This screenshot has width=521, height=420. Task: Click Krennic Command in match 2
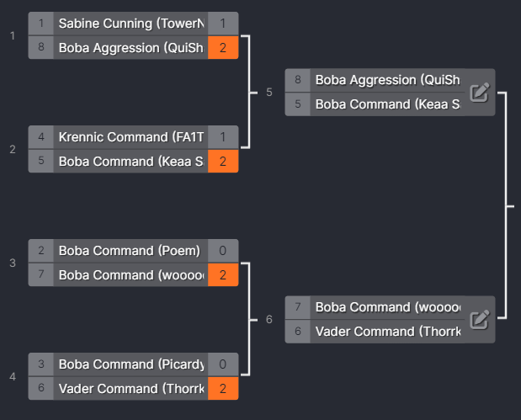tap(130, 137)
